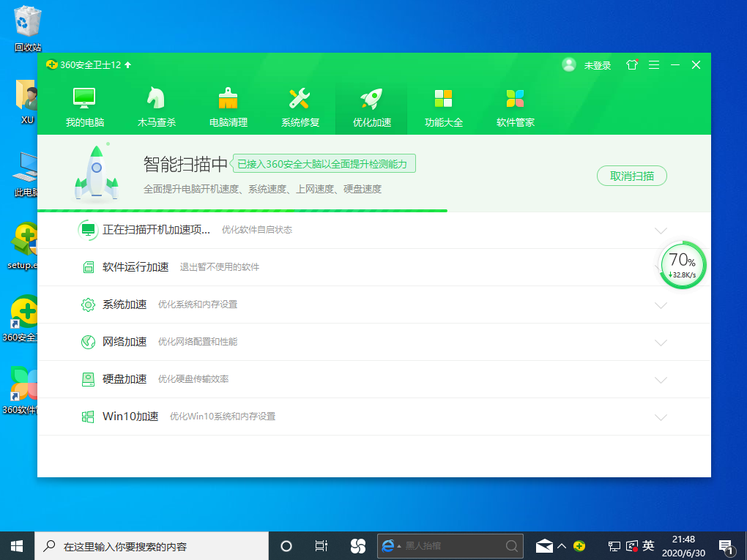
Task: Expand Win10加速 optimization details
Action: (x=661, y=417)
